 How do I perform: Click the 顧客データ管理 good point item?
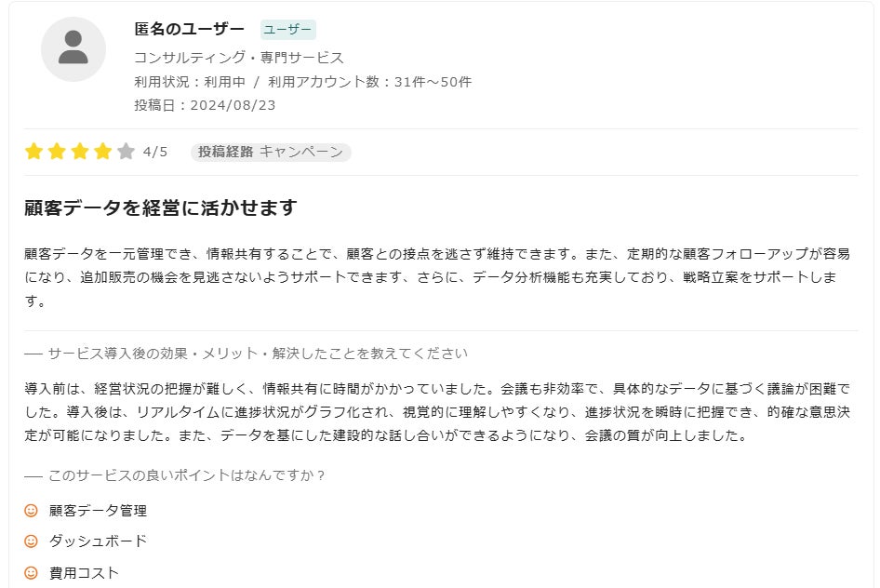click(x=99, y=511)
